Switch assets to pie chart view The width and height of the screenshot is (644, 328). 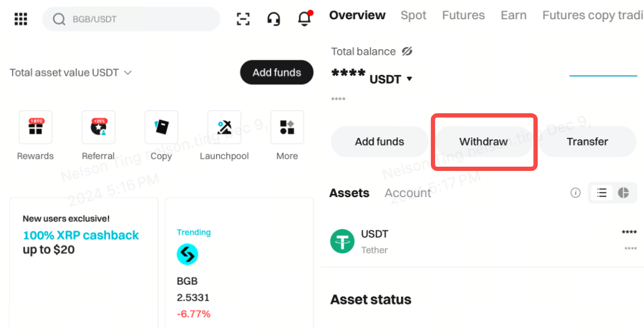coord(623,193)
